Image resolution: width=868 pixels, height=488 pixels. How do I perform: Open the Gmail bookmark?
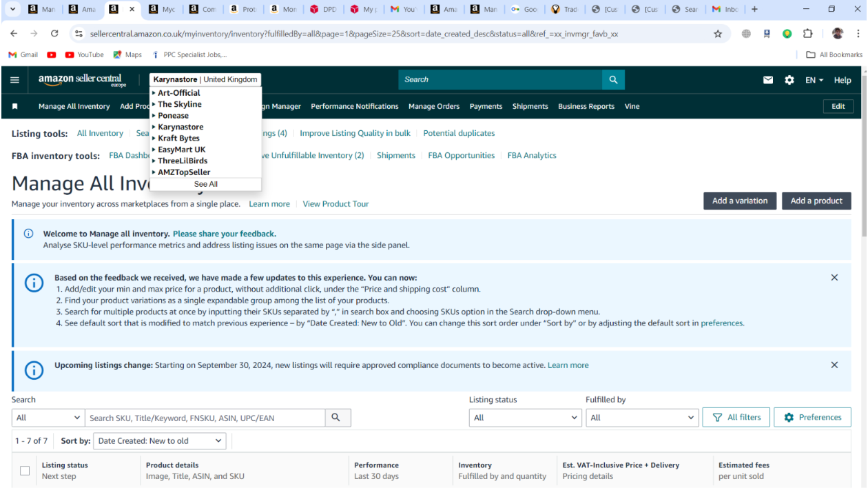tap(23, 55)
